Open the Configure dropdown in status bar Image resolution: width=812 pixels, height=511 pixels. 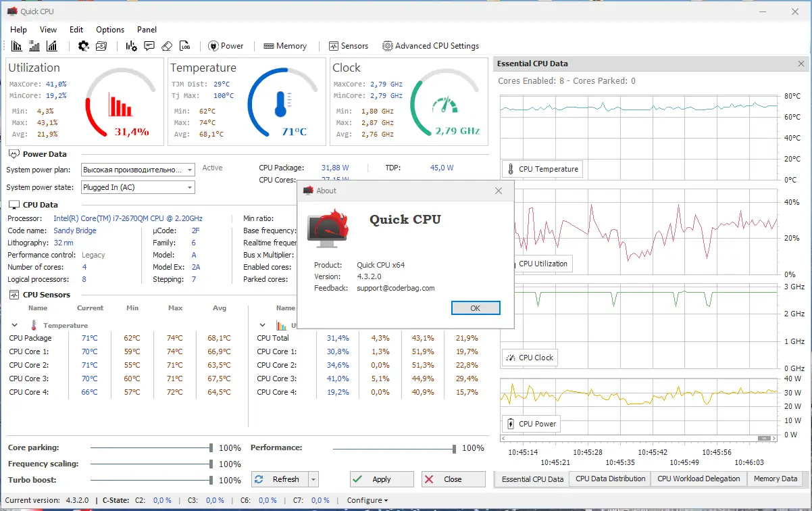[367, 500]
